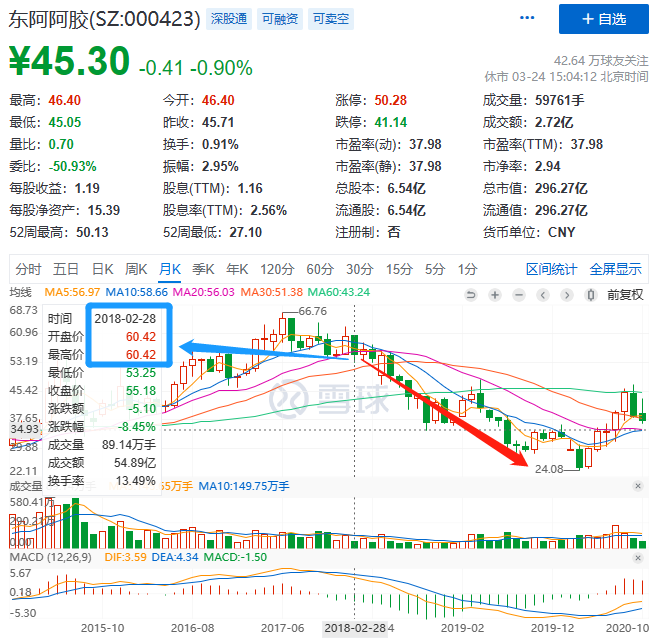Click 全屏显示 to show fullscreen chart
The image size is (659, 643).
[x=616, y=269]
